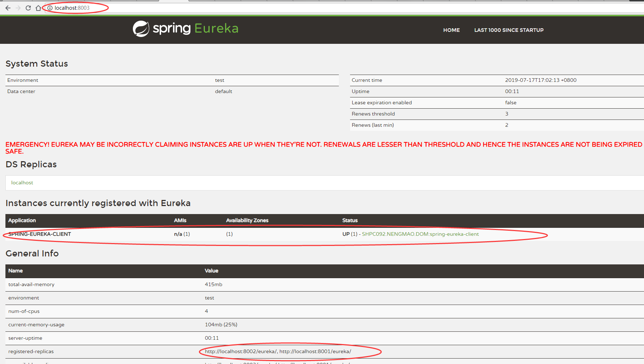644x364 pixels.
Task: Click the General Info heading
Action: pos(32,254)
